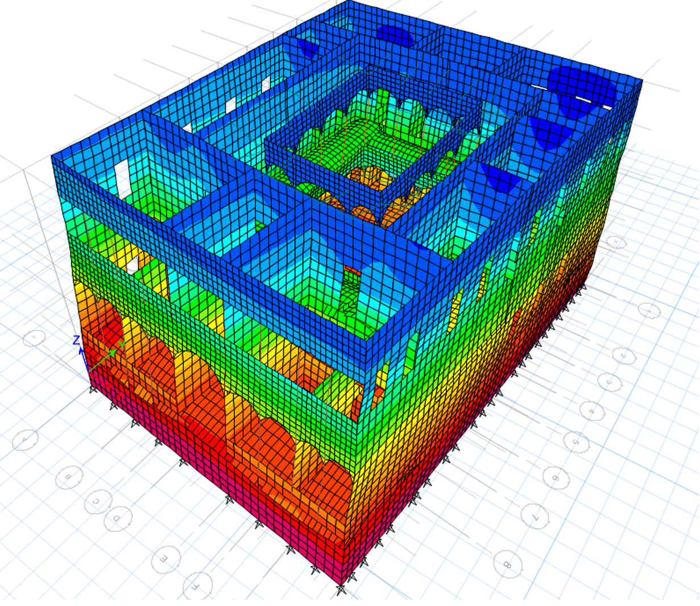Click grid bubble 3
The height and width of the screenshot is (606, 700).
coord(610,381)
